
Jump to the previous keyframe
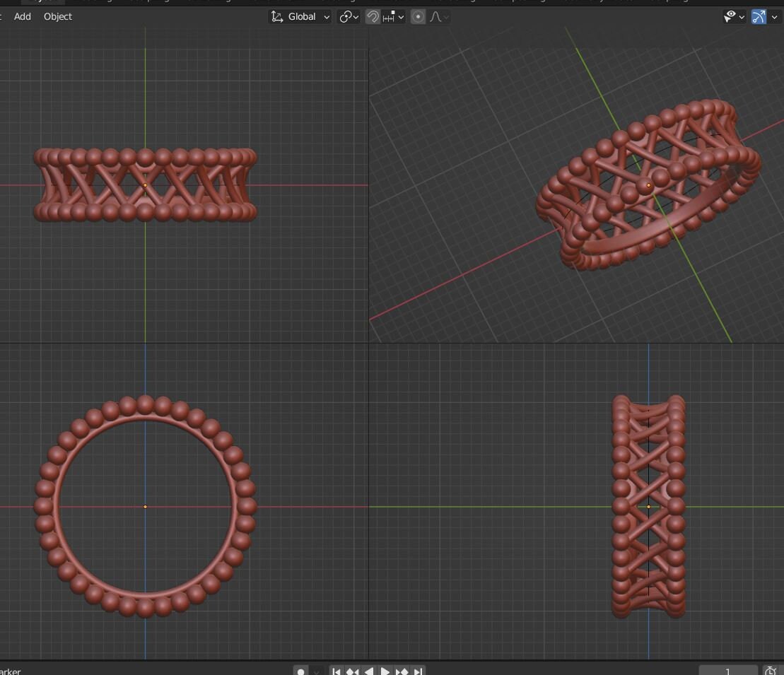353,671
